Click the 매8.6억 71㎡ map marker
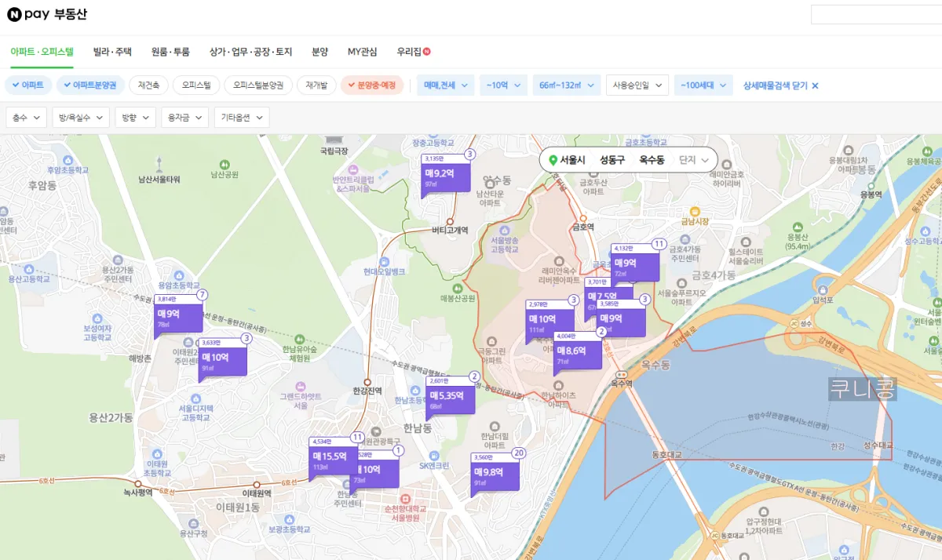Screen dimensions: 942x560 (577, 353)
